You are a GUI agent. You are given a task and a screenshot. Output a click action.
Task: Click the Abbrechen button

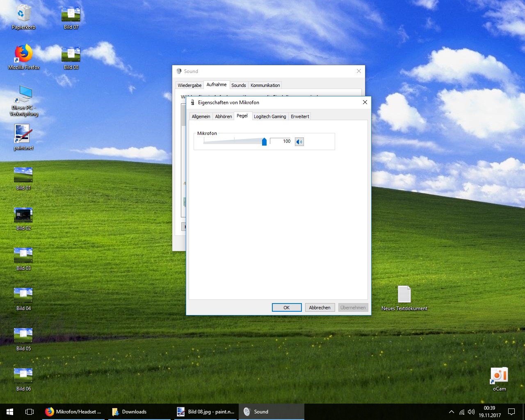click(x=320, y=308)
